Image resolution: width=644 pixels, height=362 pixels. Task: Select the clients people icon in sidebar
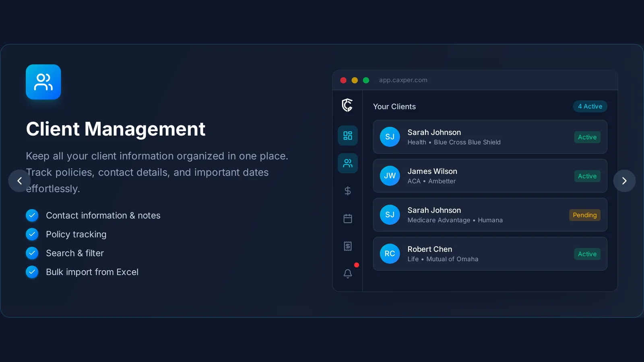click(x=348, y=163)
